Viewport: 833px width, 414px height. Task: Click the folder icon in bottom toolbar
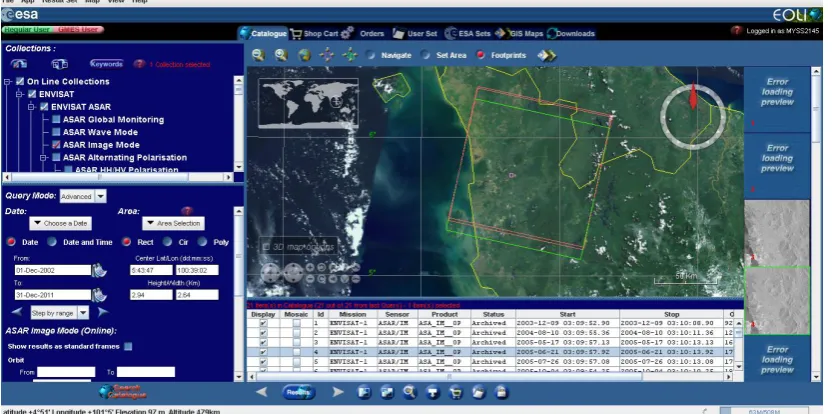coord(479,393)
